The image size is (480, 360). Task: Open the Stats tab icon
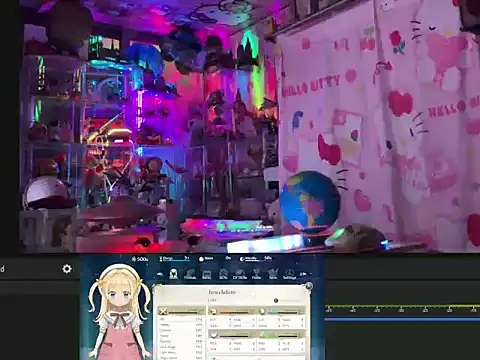click(x=173, y=274)
